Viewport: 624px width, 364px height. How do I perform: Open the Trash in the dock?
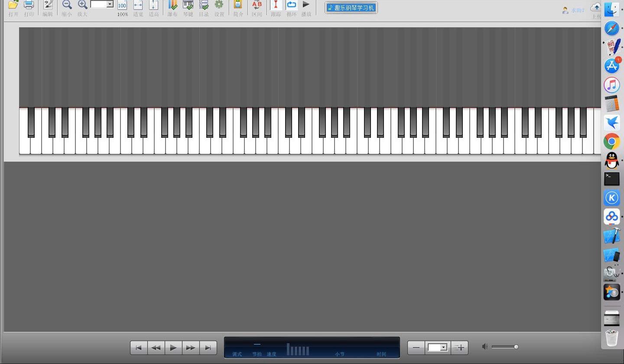click(612, 338)
